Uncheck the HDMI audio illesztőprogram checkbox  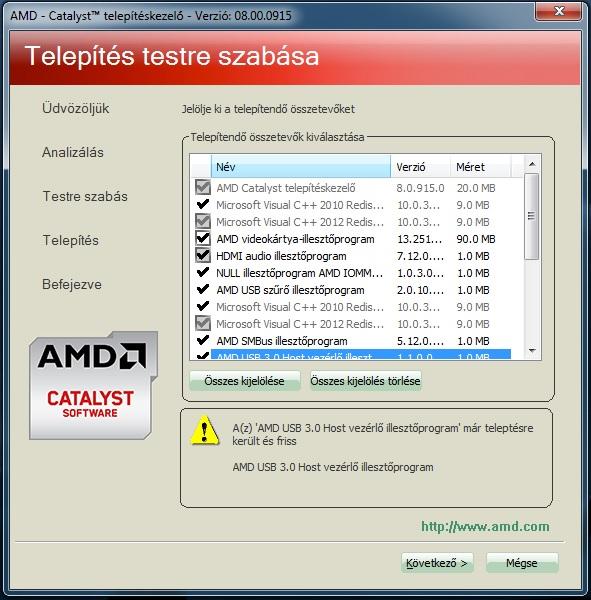pyautogui.click(x=202, y=256)
